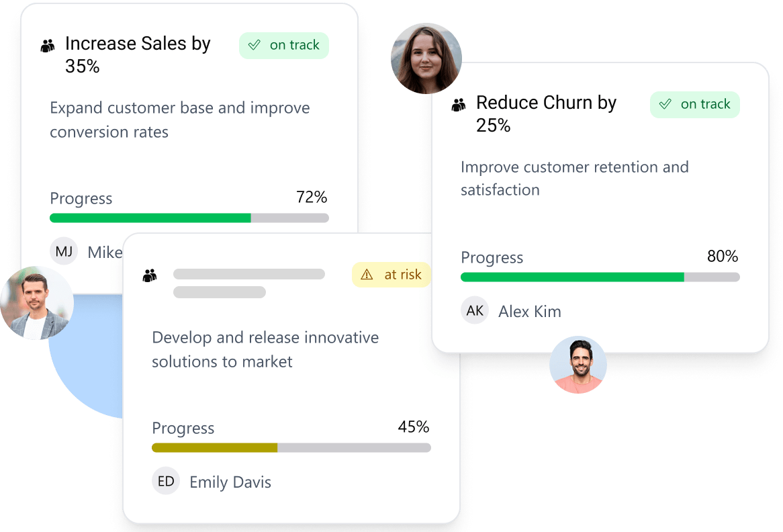
Task: Click the 45% yellow progress bar
Action: [215, 447]
